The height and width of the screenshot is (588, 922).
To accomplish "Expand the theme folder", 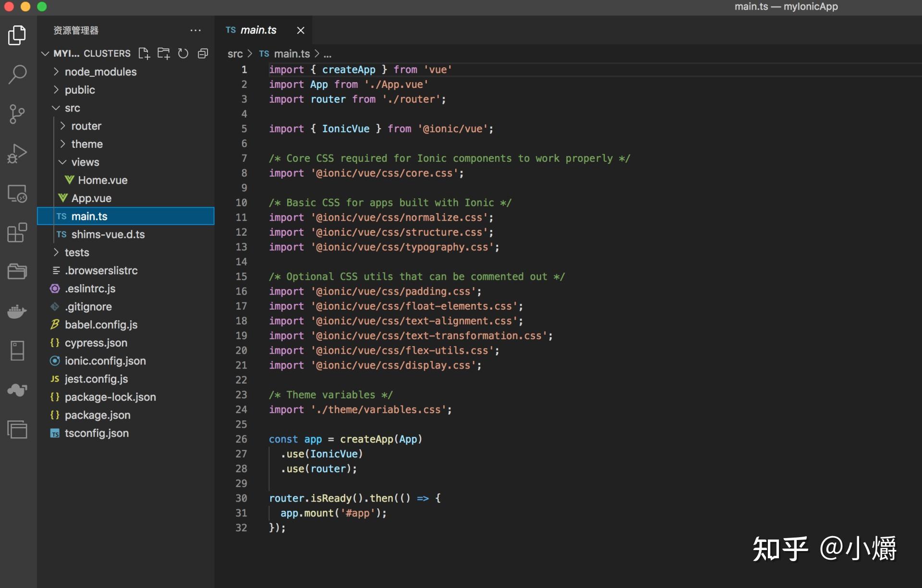I will [126, 144].
